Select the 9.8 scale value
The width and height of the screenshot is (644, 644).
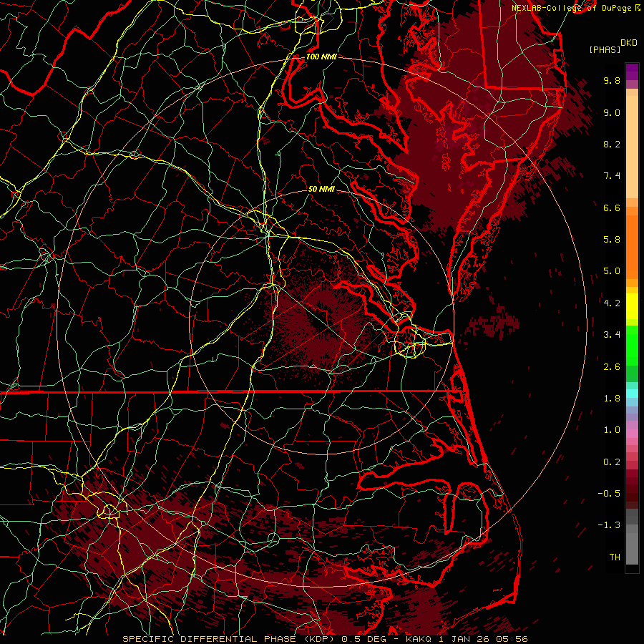(612, 80)
